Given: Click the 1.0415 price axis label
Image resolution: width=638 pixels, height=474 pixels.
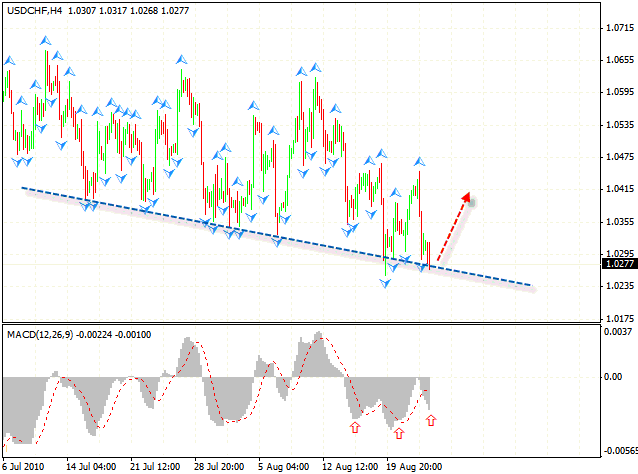Looking at the screenshot, I should [x=620, y=189].
